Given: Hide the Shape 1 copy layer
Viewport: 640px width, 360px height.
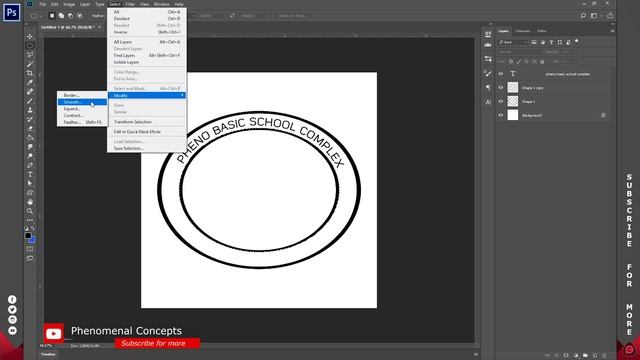Looking at the screenshot, I should click(x=501, y=87).
